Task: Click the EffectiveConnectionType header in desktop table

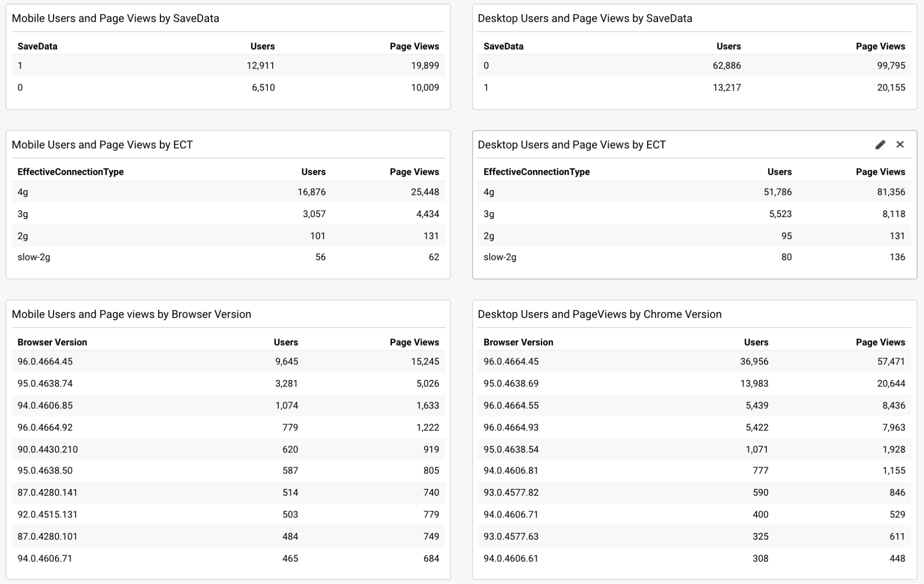Action: [537, 171]
